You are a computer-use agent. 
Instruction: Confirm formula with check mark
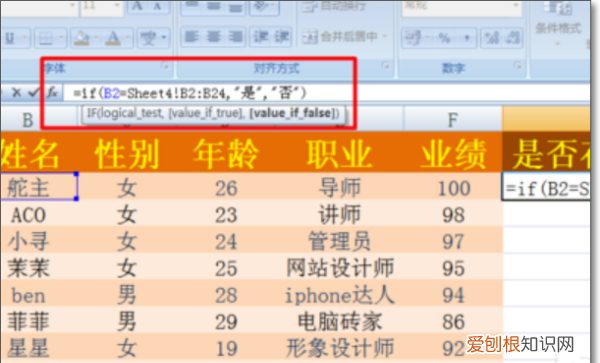[x=34, y=93]
